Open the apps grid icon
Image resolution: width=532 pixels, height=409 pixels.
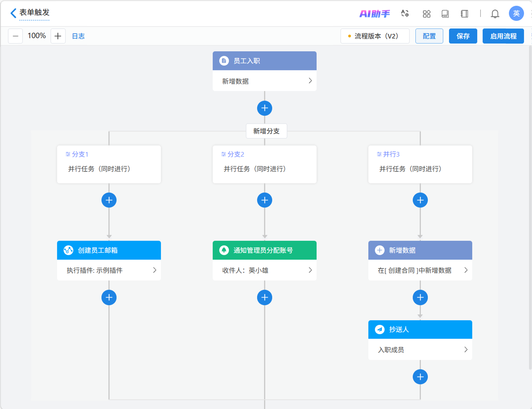(427, 14)
